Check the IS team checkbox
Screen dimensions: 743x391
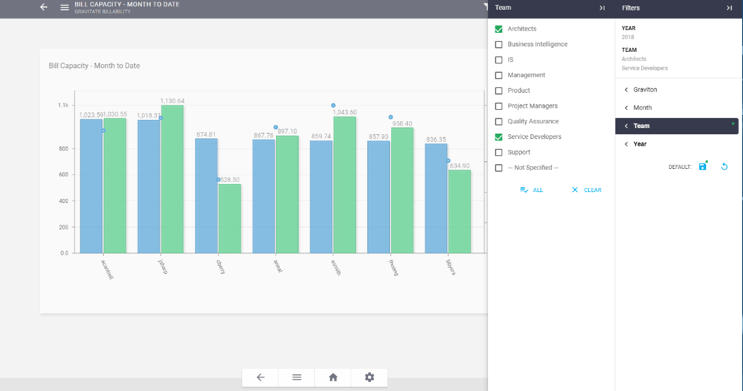pos(498,60)
